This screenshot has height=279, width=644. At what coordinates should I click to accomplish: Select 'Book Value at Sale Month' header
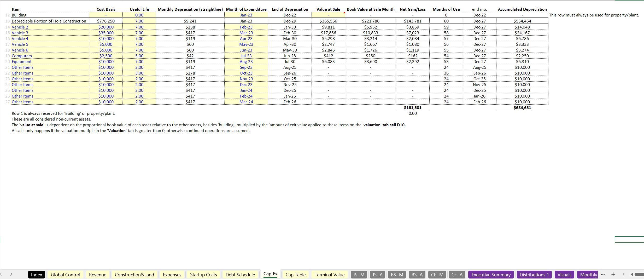(371, 9)
